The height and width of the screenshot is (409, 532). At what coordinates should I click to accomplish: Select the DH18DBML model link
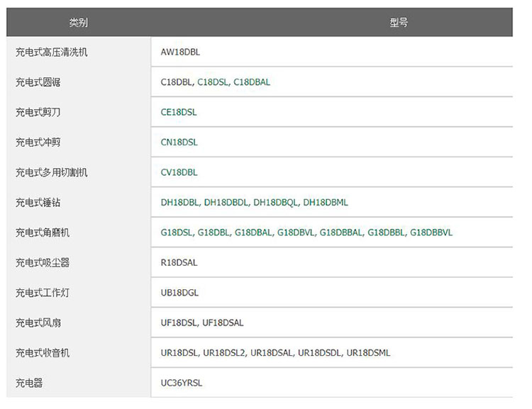click(x=326, y=203)
